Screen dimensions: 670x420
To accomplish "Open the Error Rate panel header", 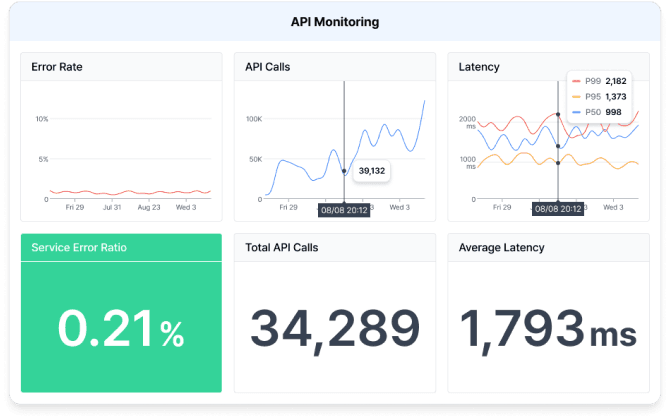I will pos(58,67).
